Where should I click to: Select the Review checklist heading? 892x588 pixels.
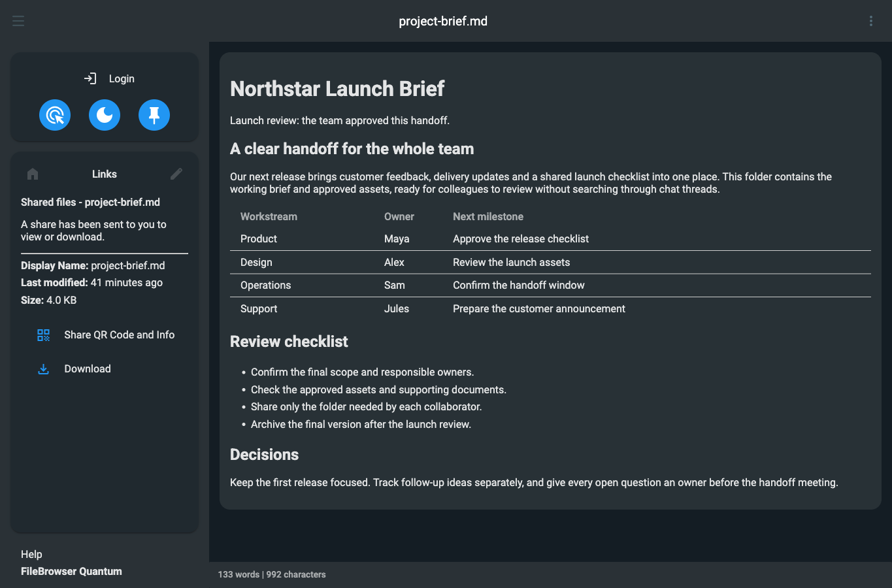289,342
